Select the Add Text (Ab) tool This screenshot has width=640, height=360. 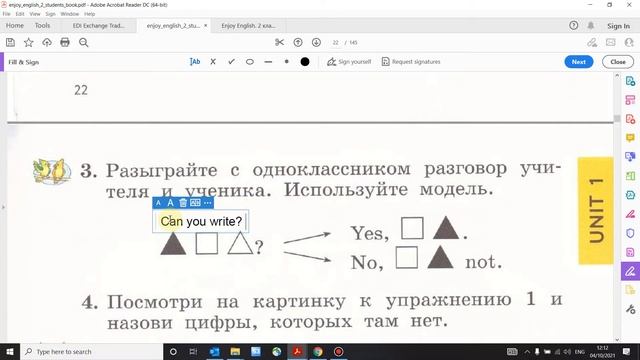[195, 62]
